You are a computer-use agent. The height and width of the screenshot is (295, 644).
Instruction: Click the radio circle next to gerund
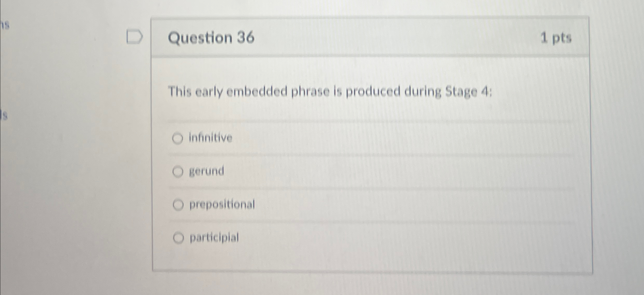tap(178, 171)
